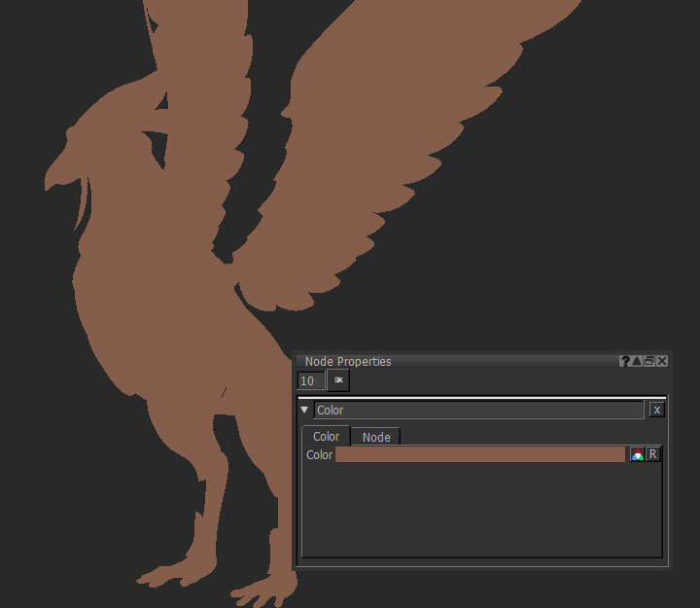Float the Node Properties panel window

(x=649, y=361)
